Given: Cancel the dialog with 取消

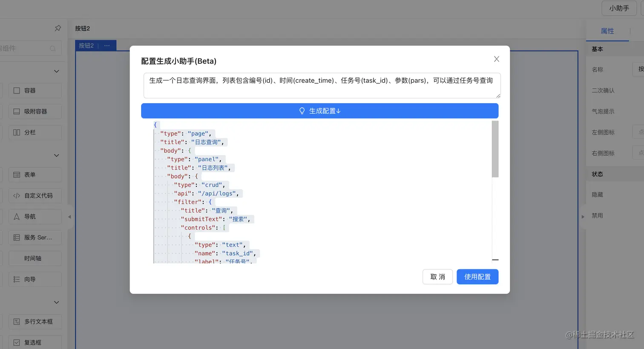Looking at the screenshot, I should tap(437, 277).
